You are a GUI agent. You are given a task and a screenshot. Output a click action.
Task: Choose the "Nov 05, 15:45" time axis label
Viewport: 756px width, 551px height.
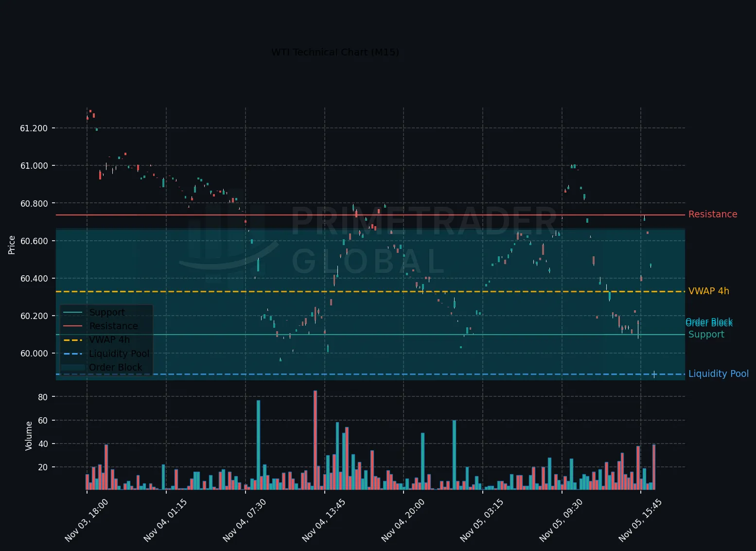(x=640, y=520)
